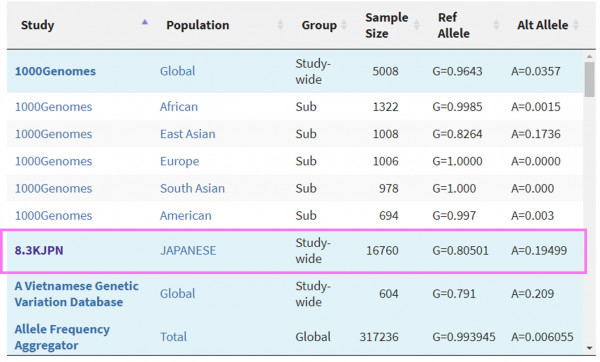Open the 8.3KJPN study link
This screenshot has width=600, height=362.
pyautogui.click(x=39, y=250)
